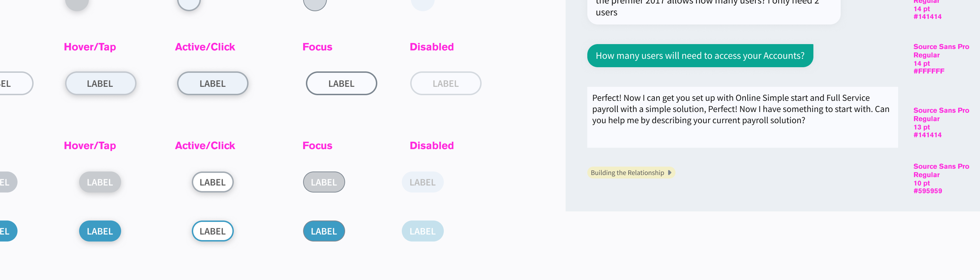Click the cut-off outlined LABEL button at screen edge
The height and width of the screenshot is (280, 980).
(14, 84)
